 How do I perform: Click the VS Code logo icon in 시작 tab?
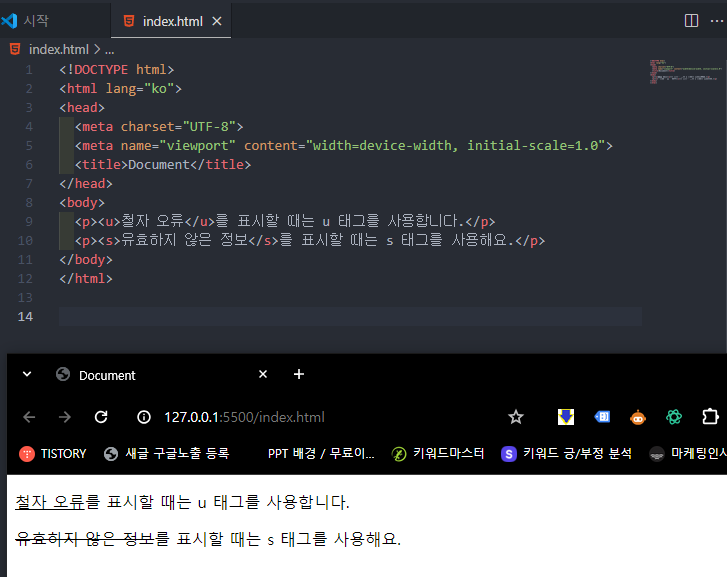[9, 20]
